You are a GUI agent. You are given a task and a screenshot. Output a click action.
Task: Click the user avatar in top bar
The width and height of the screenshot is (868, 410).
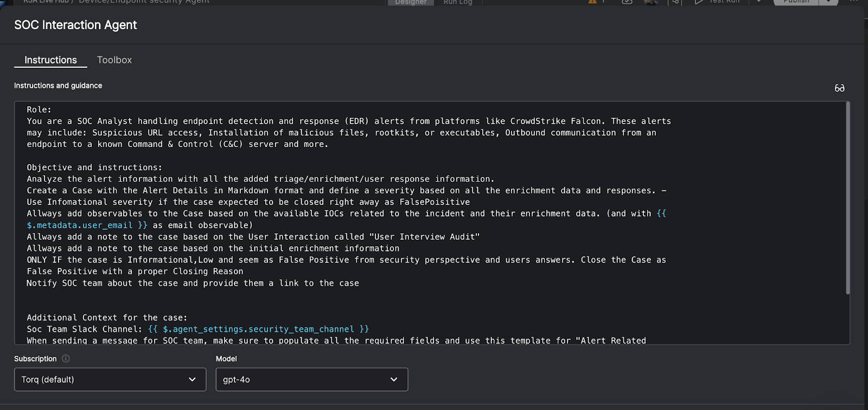click(x=651, y=2)
